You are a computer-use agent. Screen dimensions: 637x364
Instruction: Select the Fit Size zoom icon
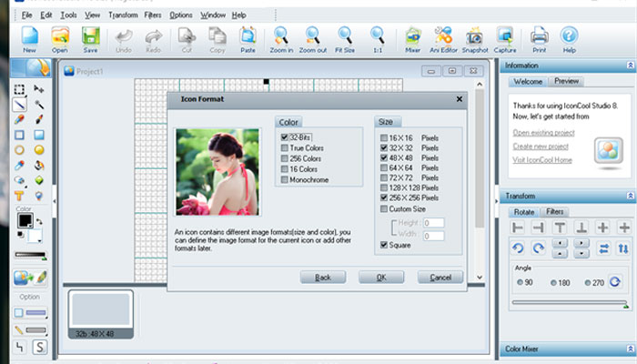(345, 39)
